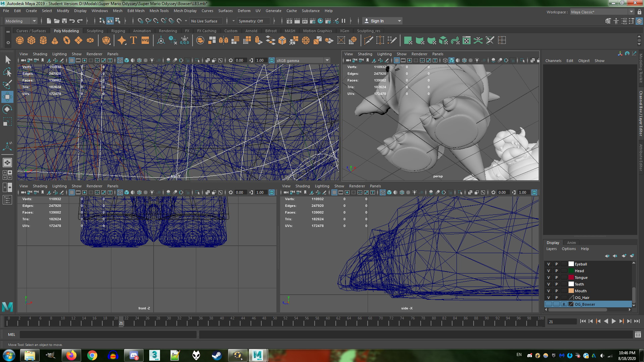Open Options menu in layer editor
This screenshot has height=362, width=644.
click(569, 249)
